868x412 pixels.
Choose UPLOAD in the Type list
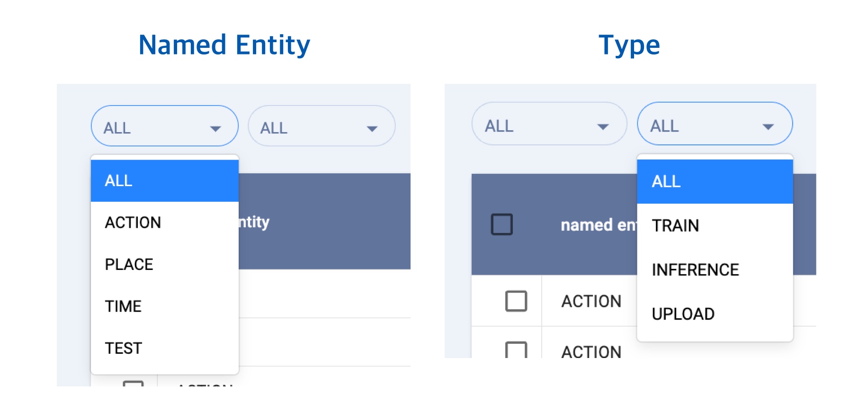(x=683, y=314)
